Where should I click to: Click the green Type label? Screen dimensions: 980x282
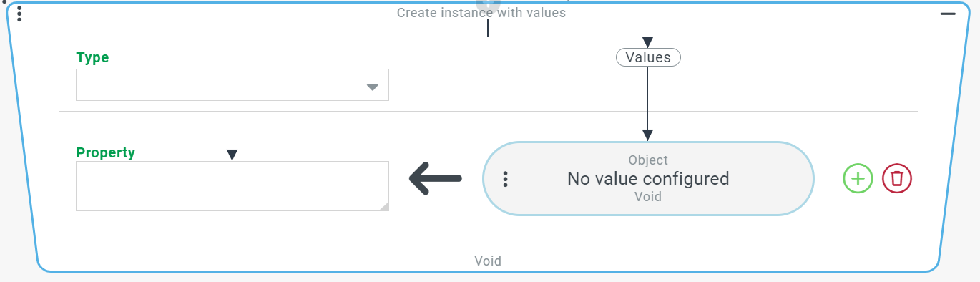point(92,58)
